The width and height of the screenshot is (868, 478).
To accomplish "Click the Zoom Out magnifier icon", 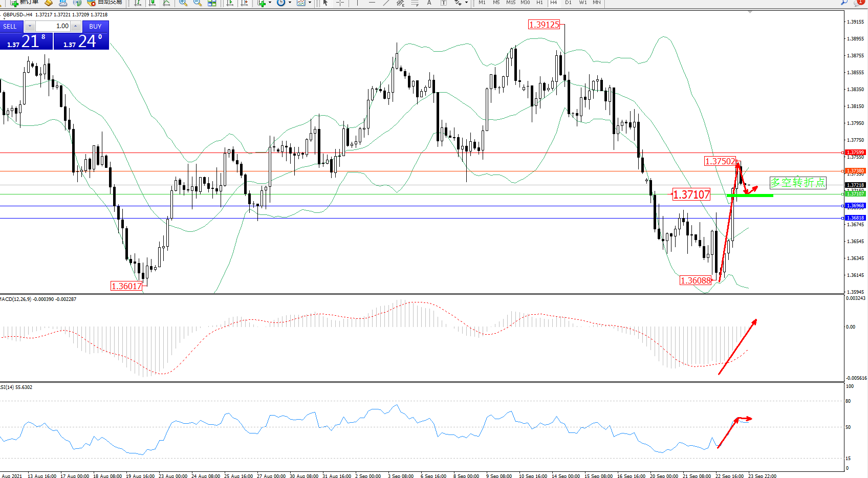I will point(197,3).
